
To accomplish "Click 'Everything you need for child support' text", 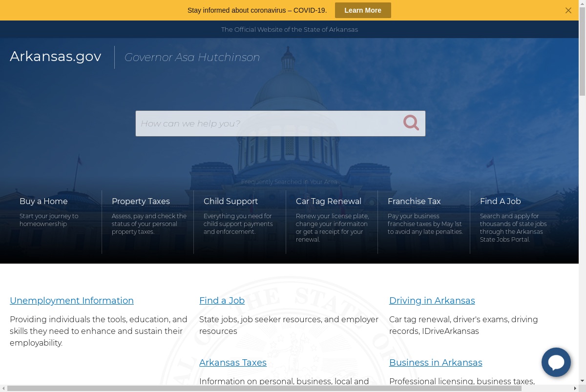I will (238, 224).
